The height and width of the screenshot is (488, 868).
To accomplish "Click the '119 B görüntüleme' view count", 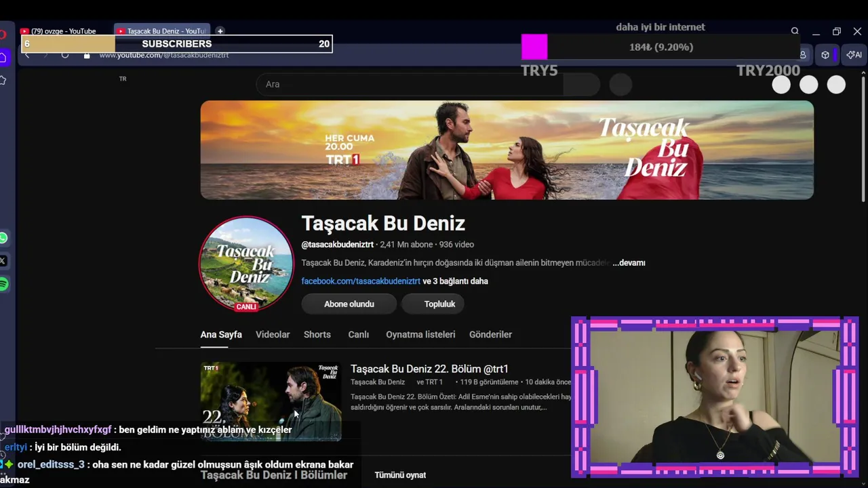I will pyautogui.click(x=490, y=382).
